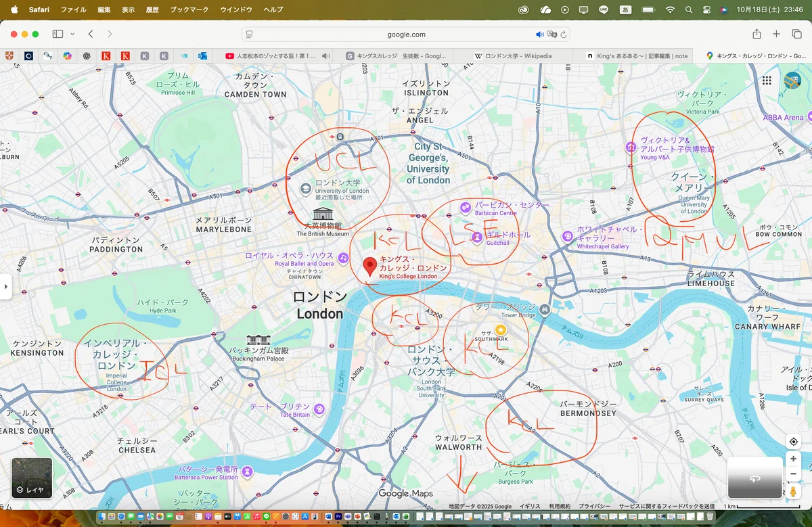
Task: Open the ファイル menu
Action: [x=73, y=9]
